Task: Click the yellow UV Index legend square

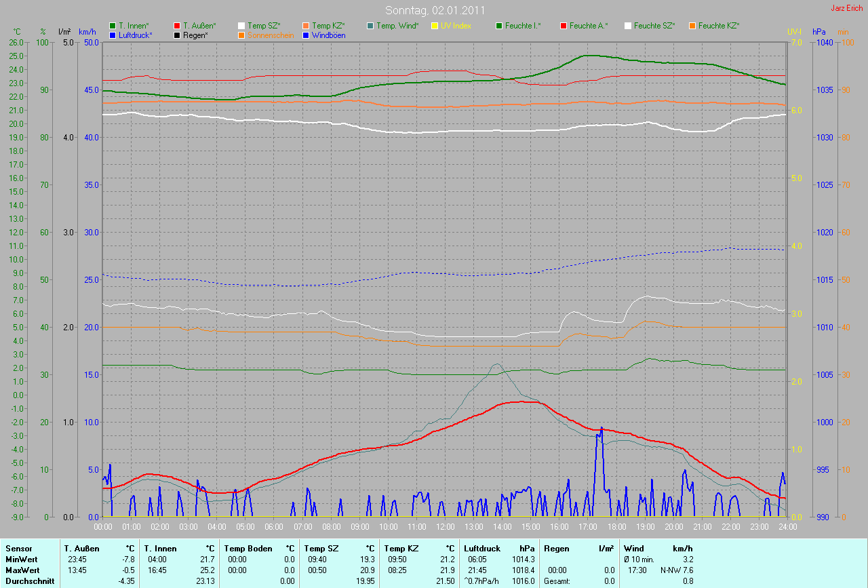Action: tap(435, 26)
